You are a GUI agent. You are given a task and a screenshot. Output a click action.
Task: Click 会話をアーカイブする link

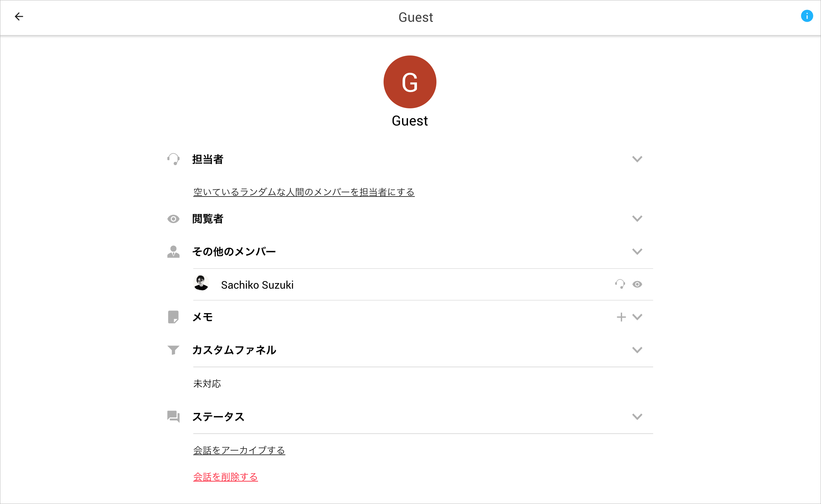pos(239,450)
